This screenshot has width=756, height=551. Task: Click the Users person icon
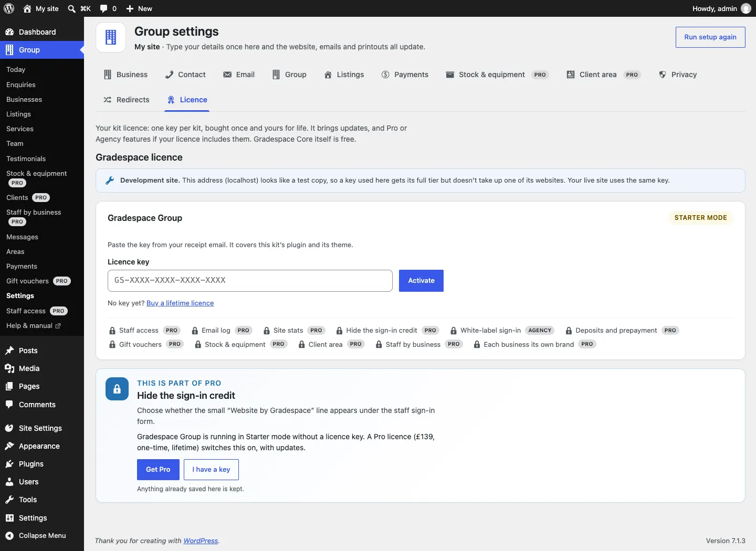click(x=9, y=482)
